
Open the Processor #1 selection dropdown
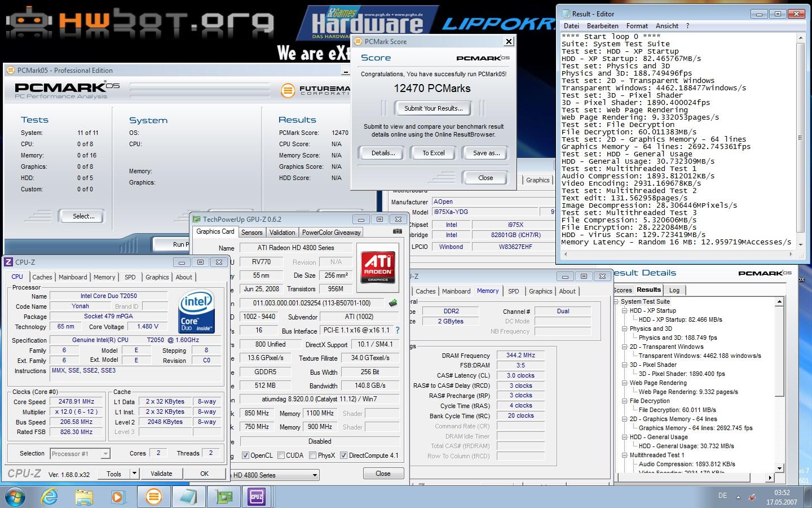coord(105,453)
